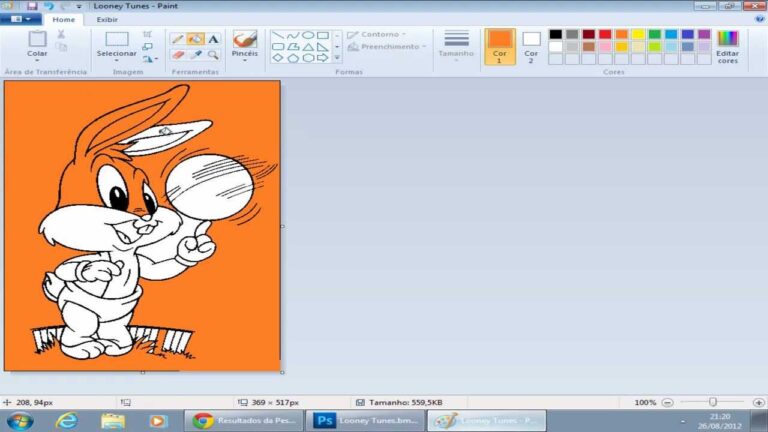Pick the red color swatch
This screenshot has width=768, height=432.
coord(605,34)
